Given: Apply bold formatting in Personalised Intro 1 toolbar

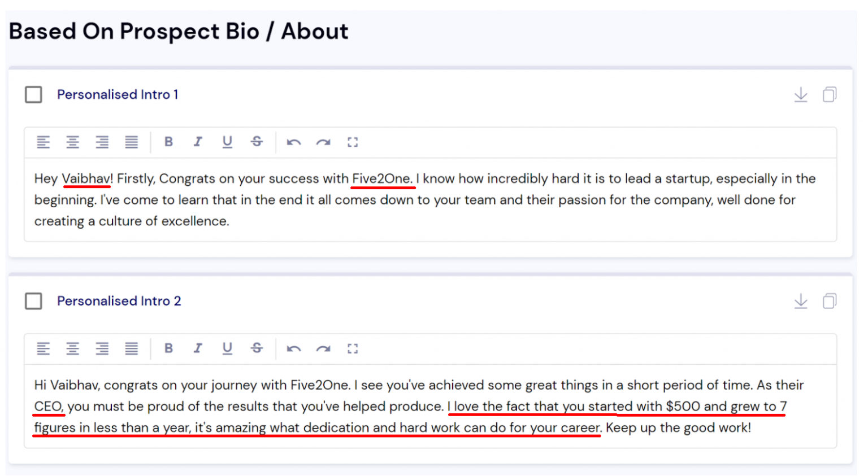Looking at the screenshot, I should (x=168, y=142).
